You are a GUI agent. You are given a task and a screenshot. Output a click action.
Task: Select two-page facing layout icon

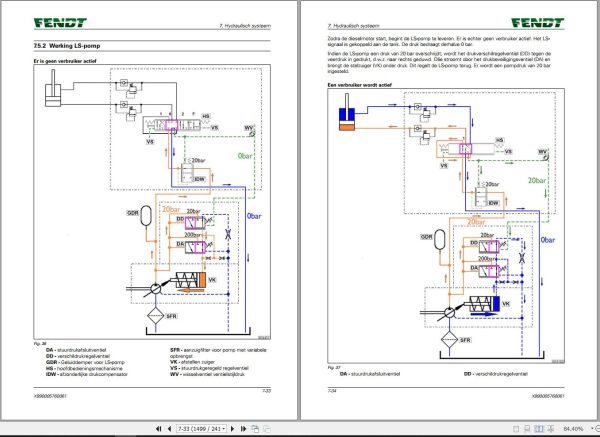coord(539,429)
